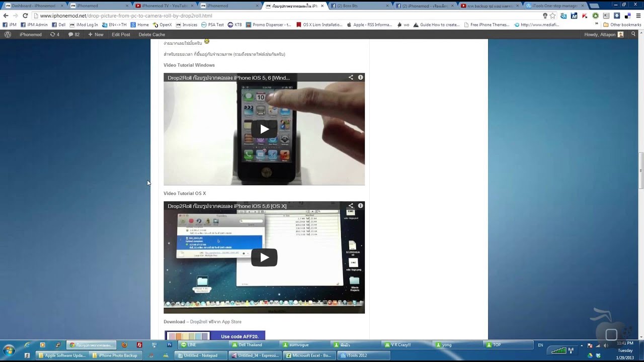The width and height of the screenshot is (644, 362).
Task: Show info for the OS X Drop2Roll video
Action: point(360,206)
